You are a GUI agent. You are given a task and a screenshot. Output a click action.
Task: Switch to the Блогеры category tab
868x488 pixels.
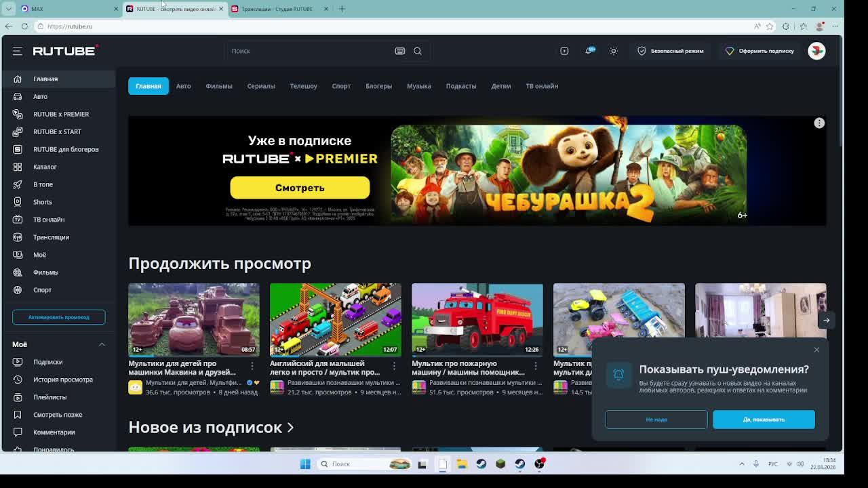[378, 86]
